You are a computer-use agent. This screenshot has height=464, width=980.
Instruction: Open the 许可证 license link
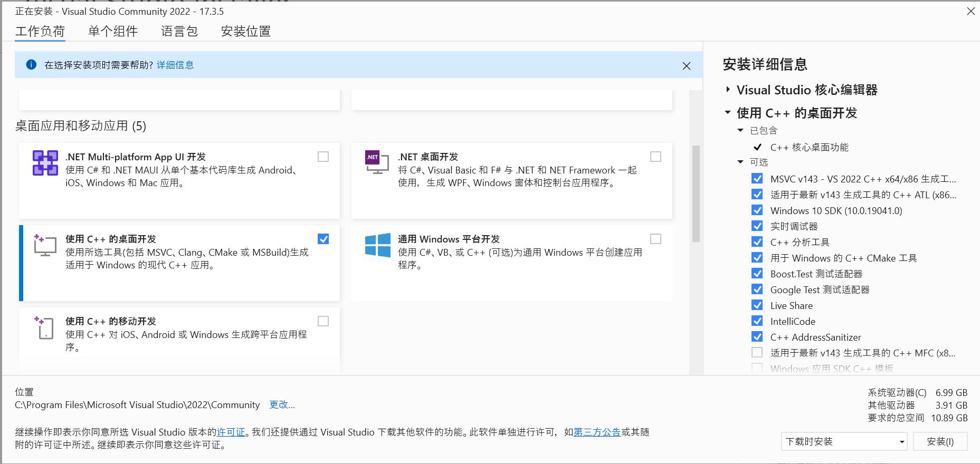point(231,432)
